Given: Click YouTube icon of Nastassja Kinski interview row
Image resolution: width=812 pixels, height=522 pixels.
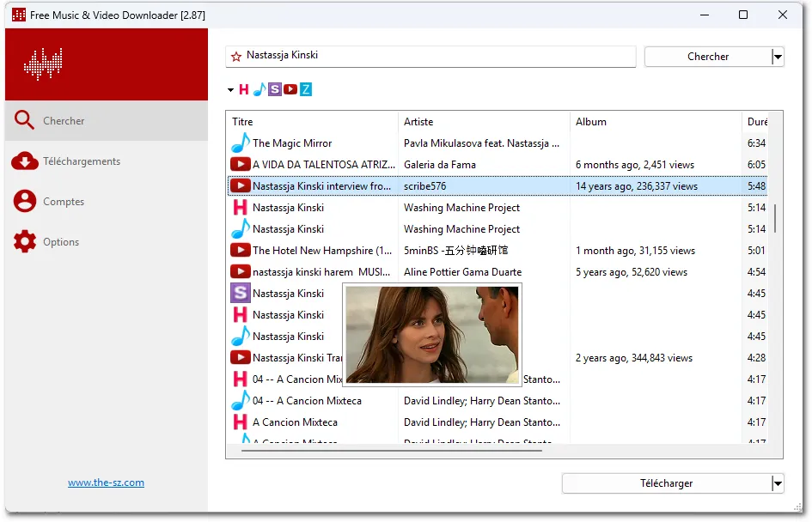Looking at the screenshot, I should click(241, 185).
